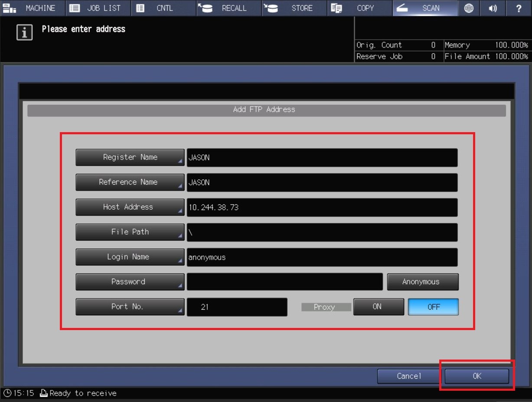Click the globe language icon
The width and height of the screenshot is (532, 402).
pos(469,8)
